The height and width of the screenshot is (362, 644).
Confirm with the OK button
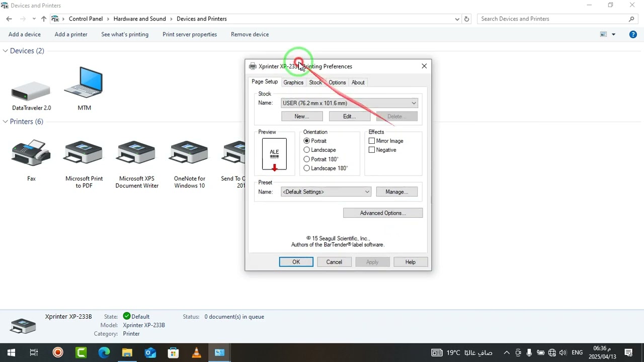point(296,262)
